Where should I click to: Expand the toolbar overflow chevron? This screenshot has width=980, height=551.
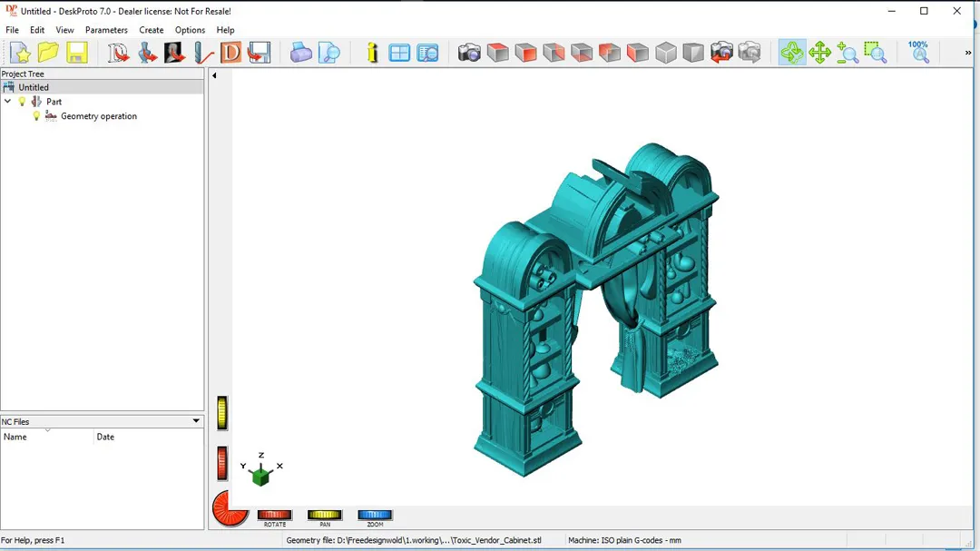point(968,54)
